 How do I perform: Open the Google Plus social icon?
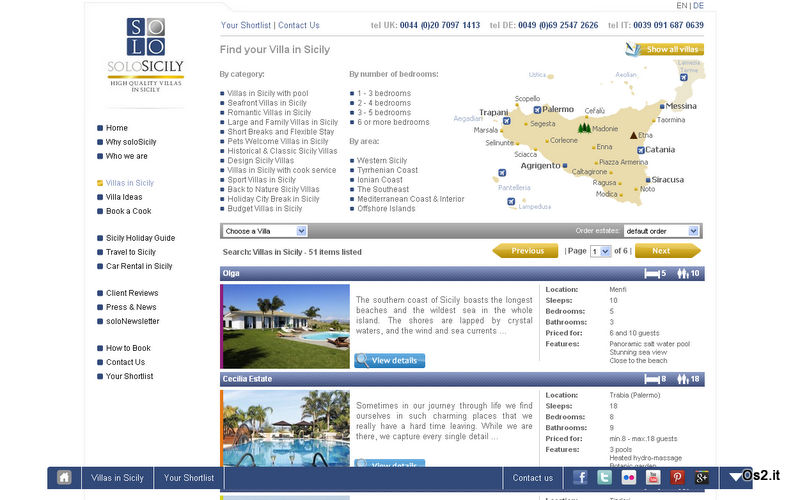click(x=702, y=478)
